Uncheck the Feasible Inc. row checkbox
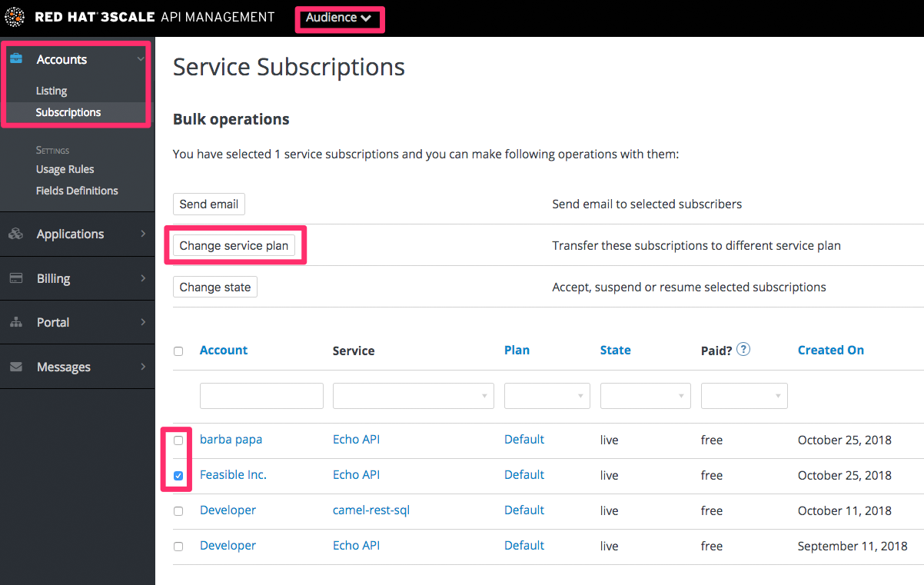Image resolution: width=924 pixels, height=585 pixels. click(x=178, y=476)
